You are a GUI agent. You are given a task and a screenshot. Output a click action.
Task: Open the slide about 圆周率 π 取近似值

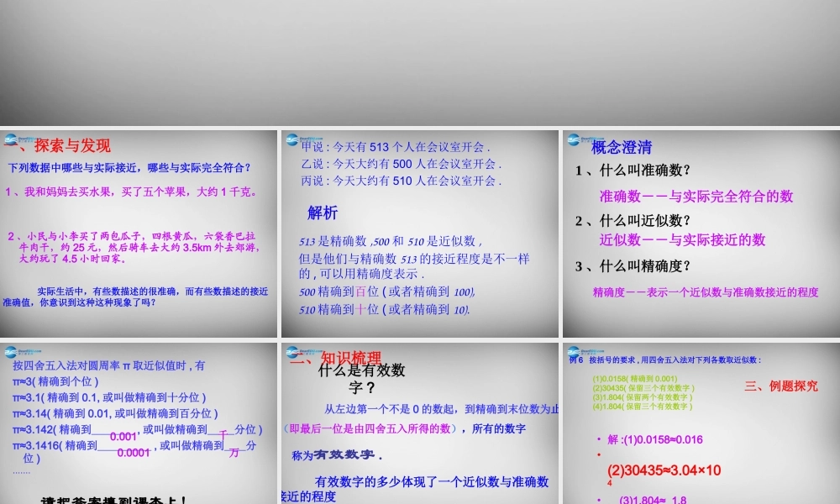click(x=139, y=423)
